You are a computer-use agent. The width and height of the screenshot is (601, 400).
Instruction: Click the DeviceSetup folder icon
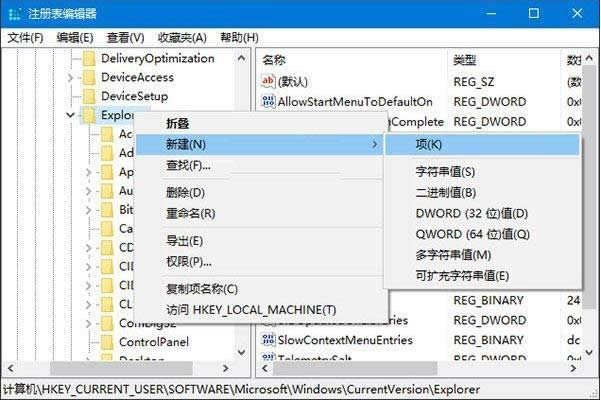point(88,97)
